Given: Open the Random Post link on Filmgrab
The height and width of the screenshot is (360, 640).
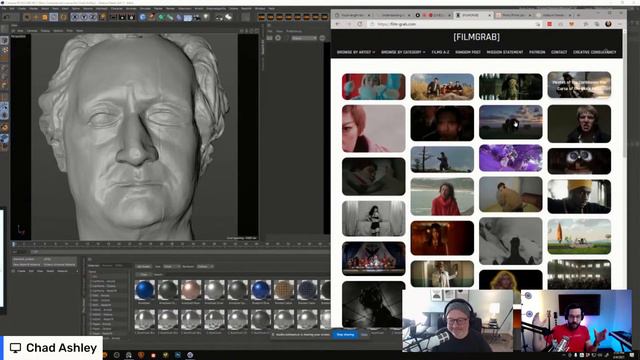Looking at the screenshot, I should pos(468,52).
